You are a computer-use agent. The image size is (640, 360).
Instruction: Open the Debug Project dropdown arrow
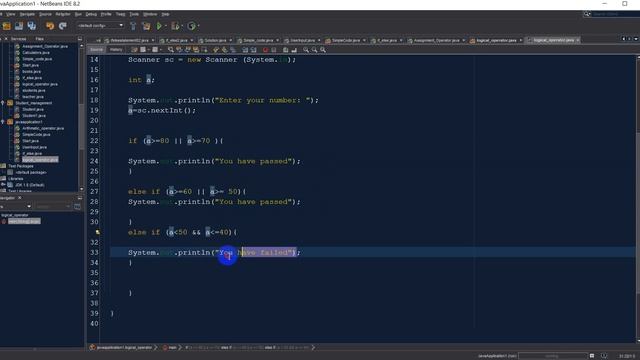182,26
